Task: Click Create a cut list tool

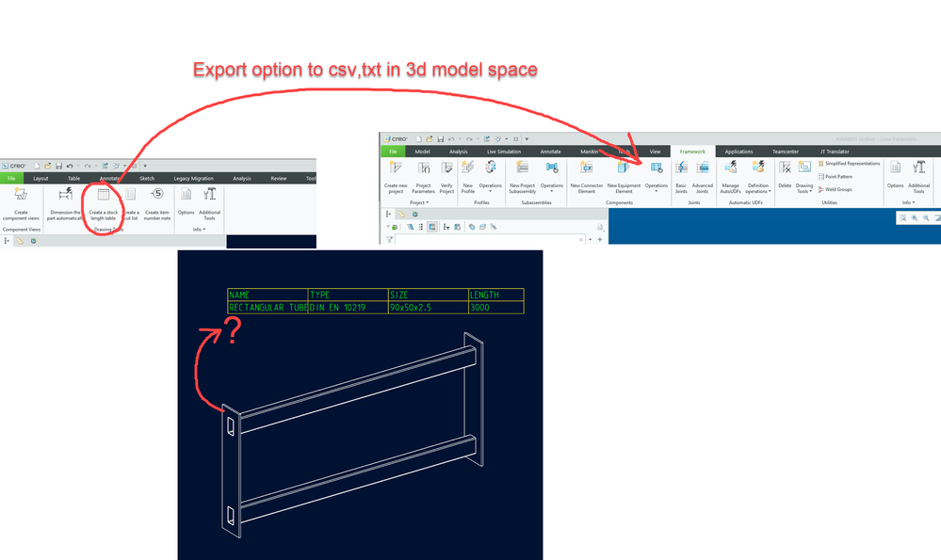Action: pyautogui.click(x=131, y=204)
